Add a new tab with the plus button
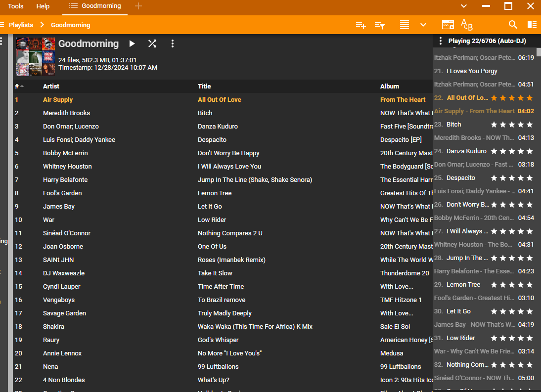The image size is (541, 392). coord(138,6)
